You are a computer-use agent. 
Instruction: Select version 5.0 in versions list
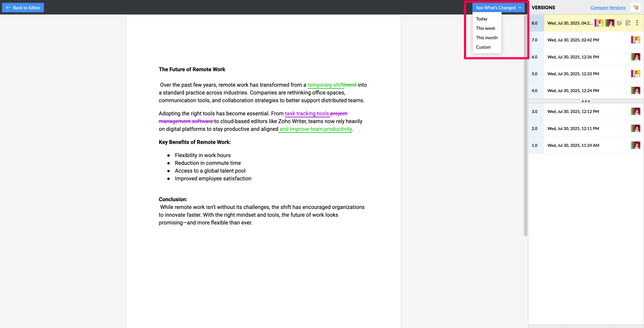[x=573, y=74]
